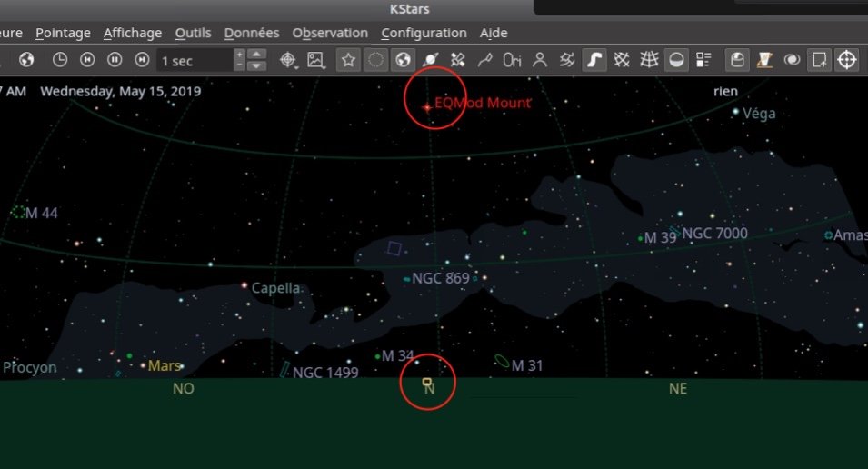This screenshot has height=469, width=868.
Task: Click the NE compass direction label
Action: point(677,389)
